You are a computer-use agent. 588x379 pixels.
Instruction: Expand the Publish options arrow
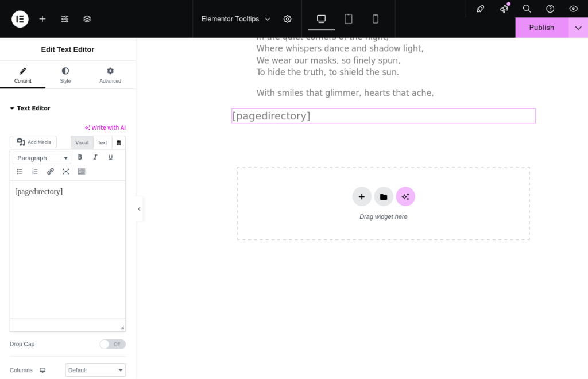(x=578, y=28)
